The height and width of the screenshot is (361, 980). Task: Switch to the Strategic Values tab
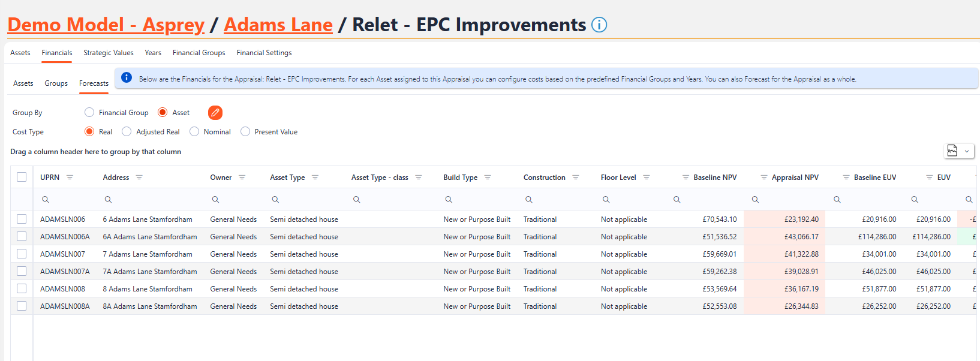109,53
